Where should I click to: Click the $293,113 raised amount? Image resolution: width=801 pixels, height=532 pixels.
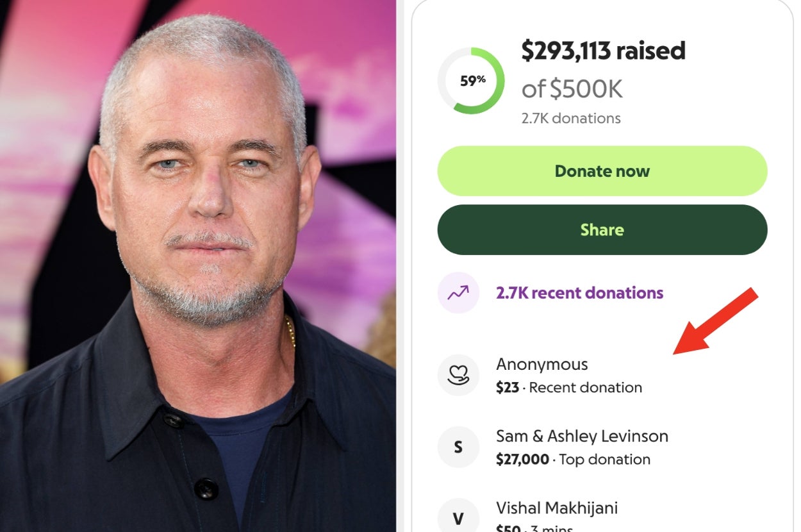[x=603, y=51]
